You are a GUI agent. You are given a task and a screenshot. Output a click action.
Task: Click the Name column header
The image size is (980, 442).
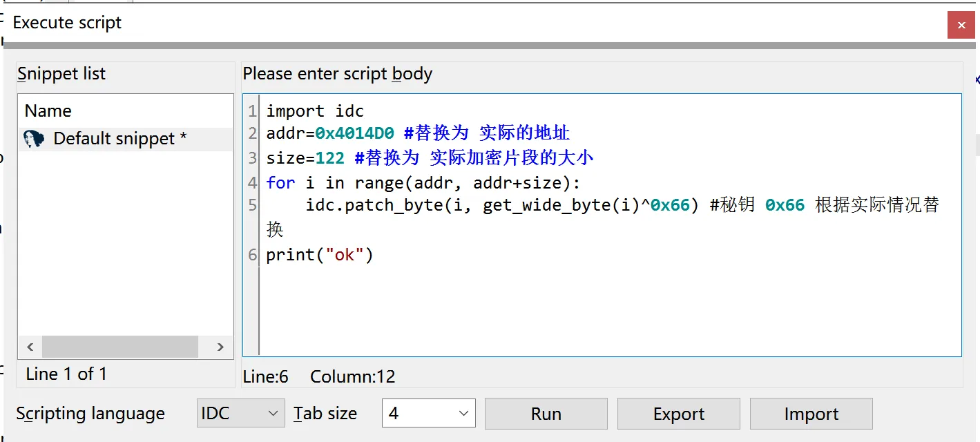point(48,111)
